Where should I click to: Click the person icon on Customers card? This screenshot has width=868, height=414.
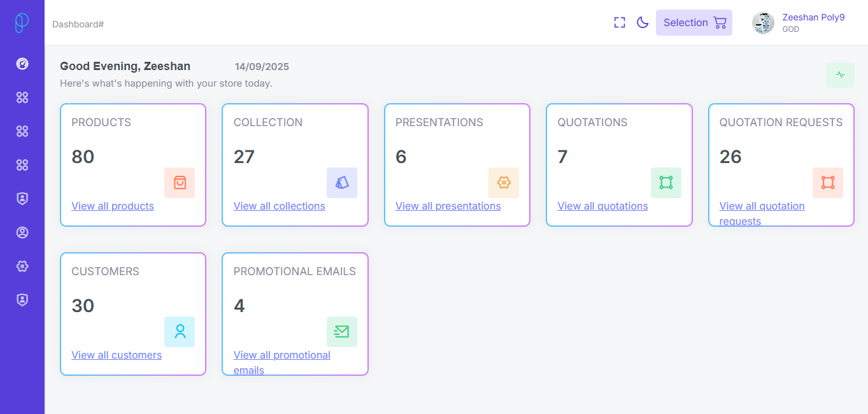pos(180,332)
